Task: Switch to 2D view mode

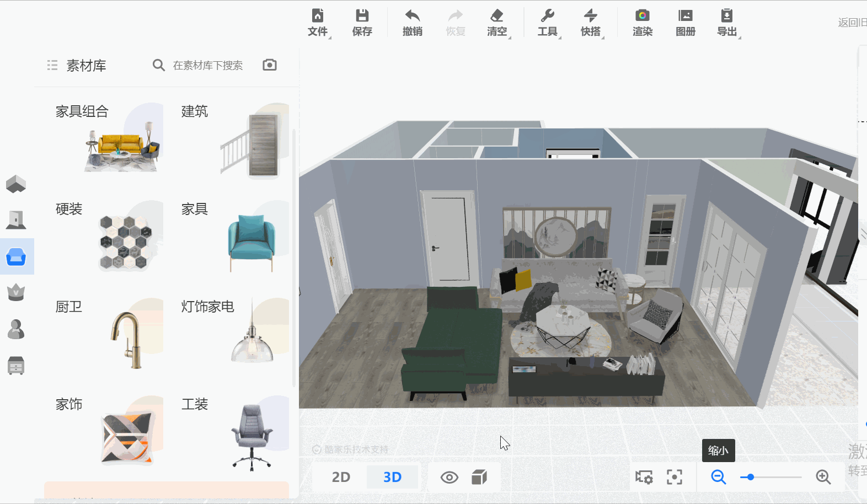Action: pos(341,477)
